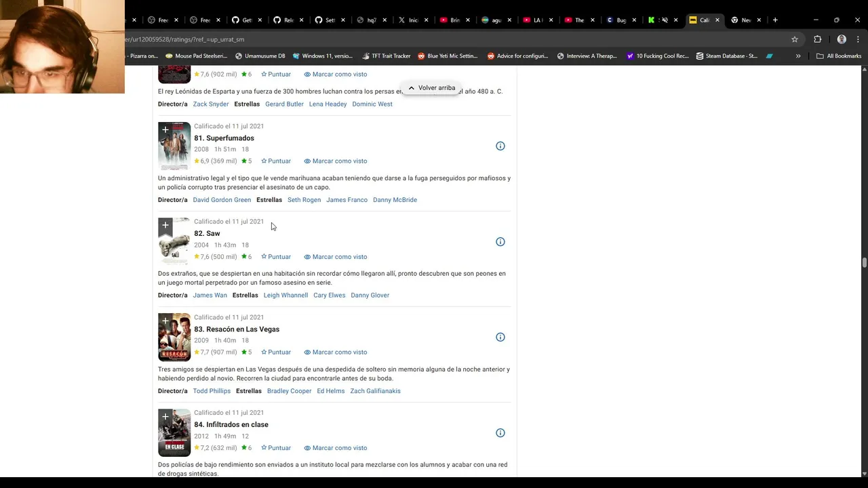
Task: Switch to the Bug tab
Action: (x=622, y=20)
